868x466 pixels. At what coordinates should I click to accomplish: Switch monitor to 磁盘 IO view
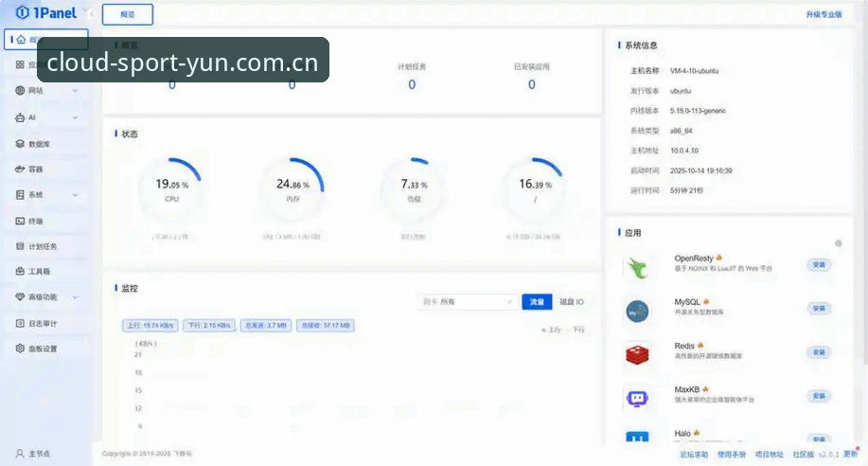coord(572,301)
